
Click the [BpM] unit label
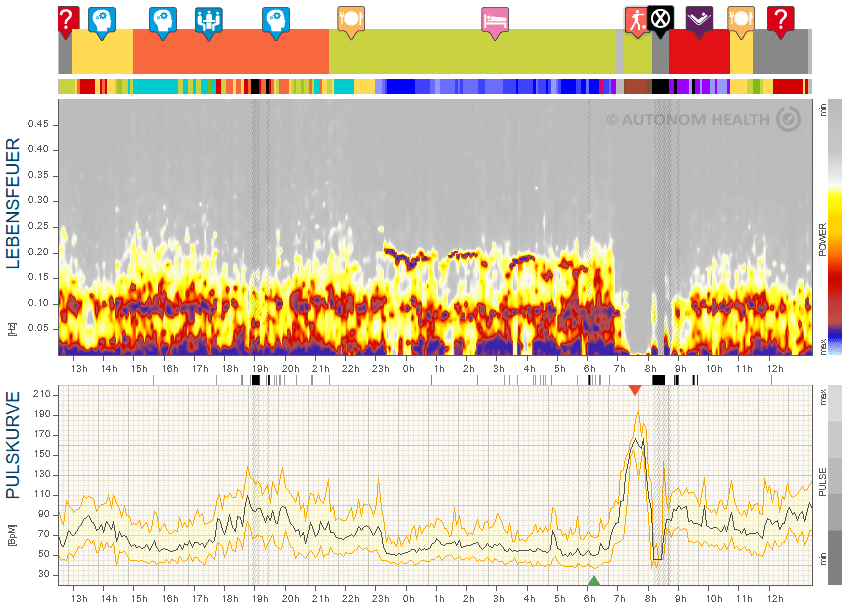(x=11, y=535)
